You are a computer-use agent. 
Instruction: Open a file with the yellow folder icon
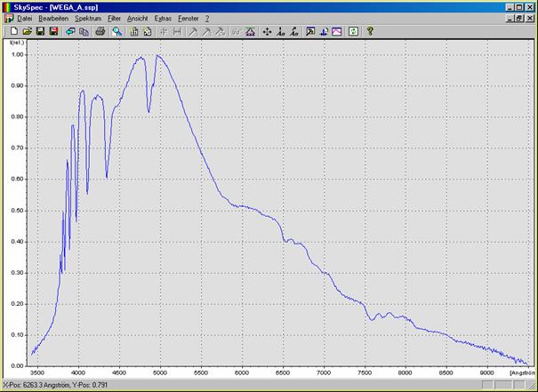click(27, 31)
